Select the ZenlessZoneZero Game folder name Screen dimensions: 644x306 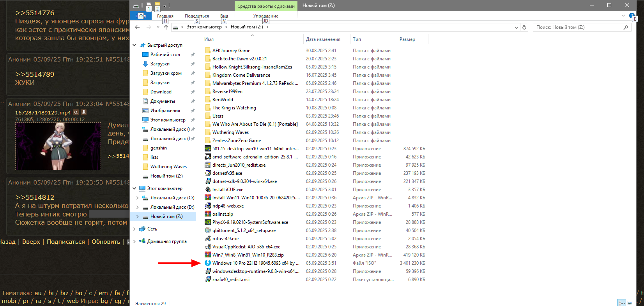[237, 141]
